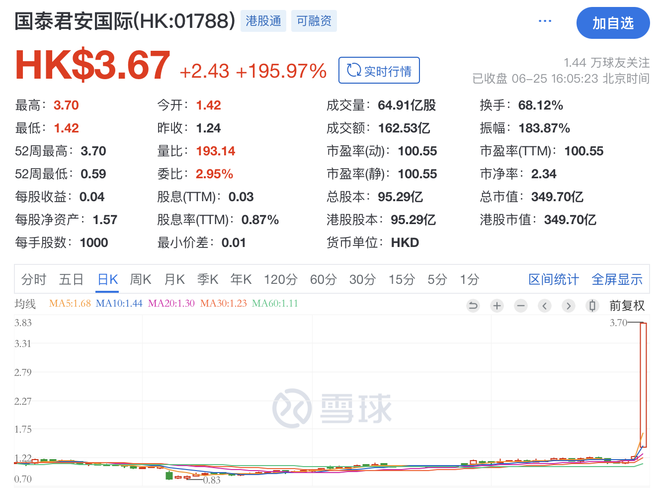Toggle the MA60 moving average line
Image resolution: width=660 pixels, height=488 pixels.
point(275,304)
